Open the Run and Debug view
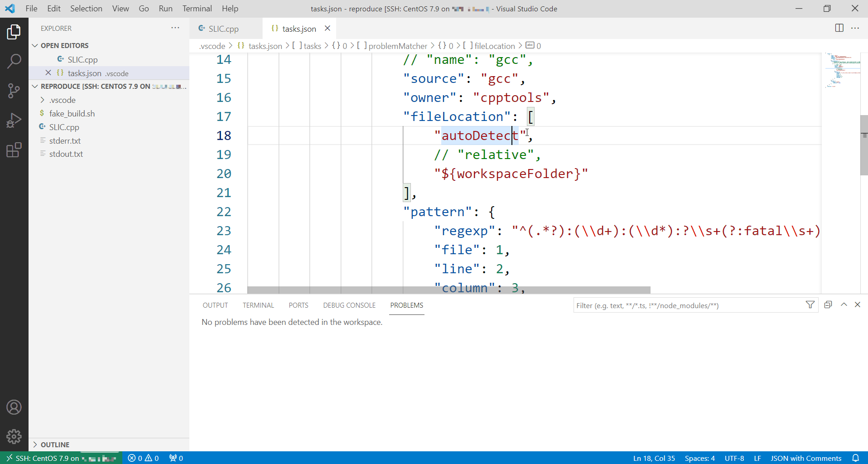 click(x=14, y=120)
